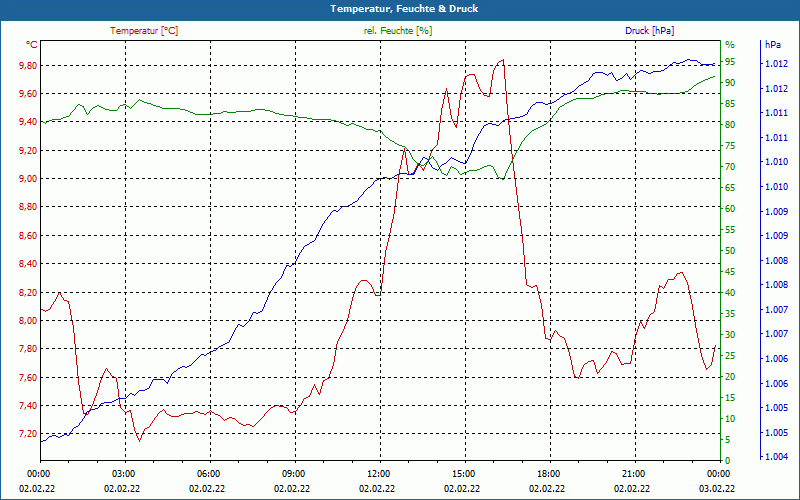Click the '8,60' temperature axis value

click(x=29, y=236)
